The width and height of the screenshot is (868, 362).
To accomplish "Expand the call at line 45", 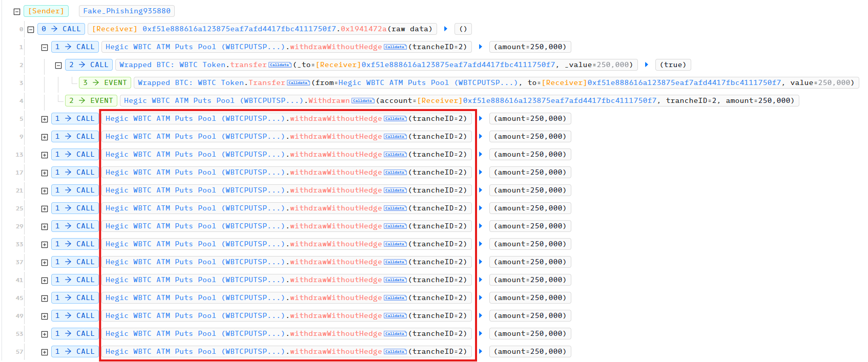I will pyautogui.click(x=45, y=298).
